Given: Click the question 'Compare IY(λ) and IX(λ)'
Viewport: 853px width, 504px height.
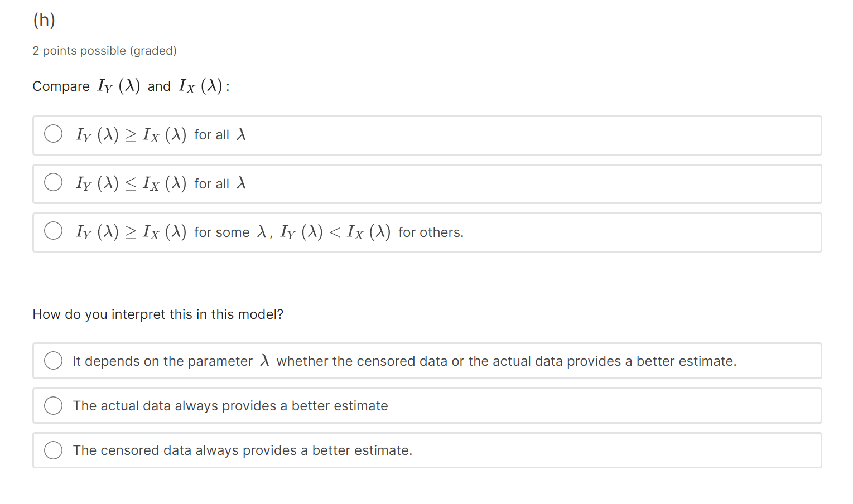Looking at the screenshot, I should [129, 86].
